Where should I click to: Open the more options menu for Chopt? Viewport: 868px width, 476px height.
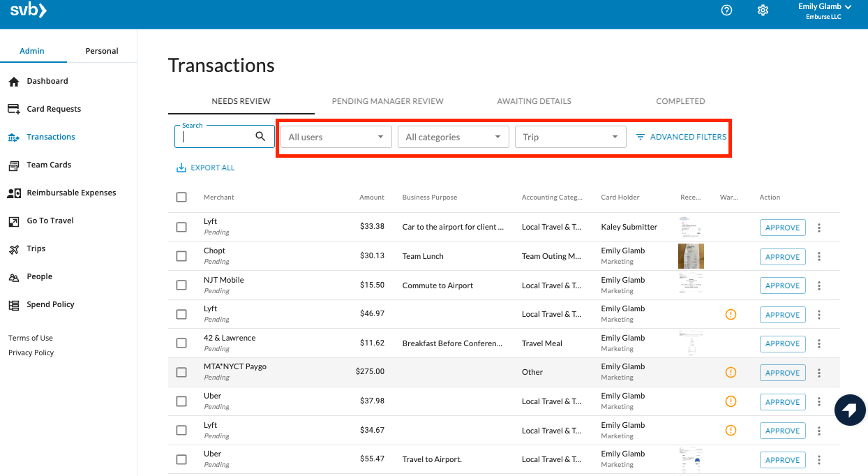pos(819,257)
